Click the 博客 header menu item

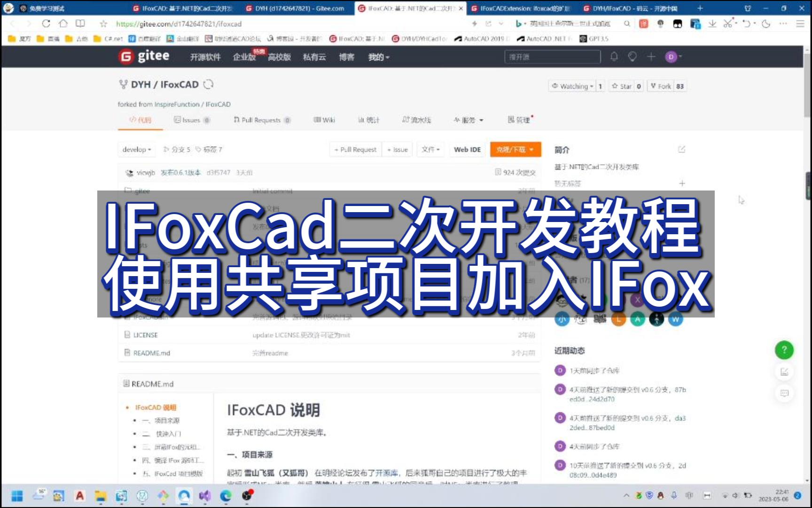[347, 57]
